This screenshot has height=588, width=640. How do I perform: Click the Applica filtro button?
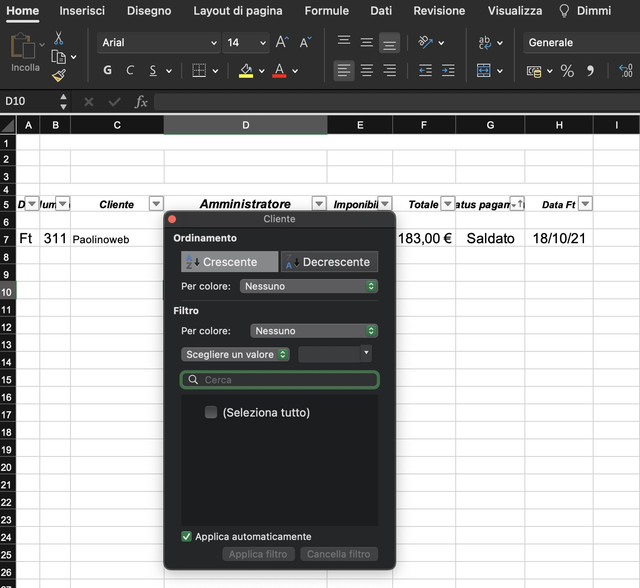point(258,554)
